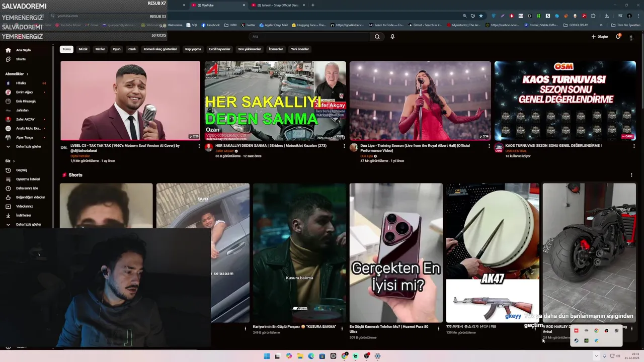Expand the Abonelikler section heading
The image size is (644, 362).
tap(17, 74)
